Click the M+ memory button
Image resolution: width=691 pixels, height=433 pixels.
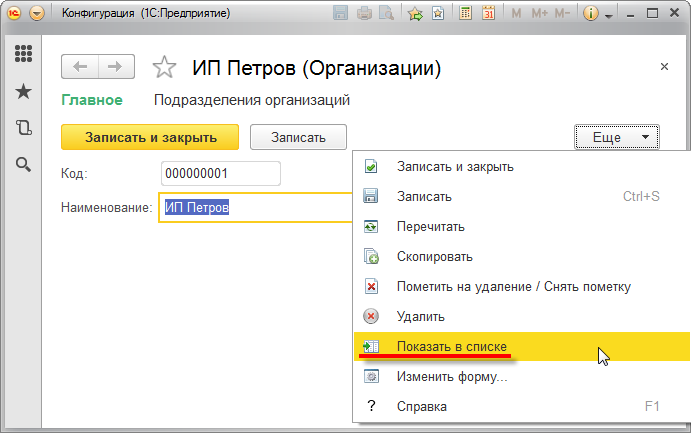[x=539, y=14]
